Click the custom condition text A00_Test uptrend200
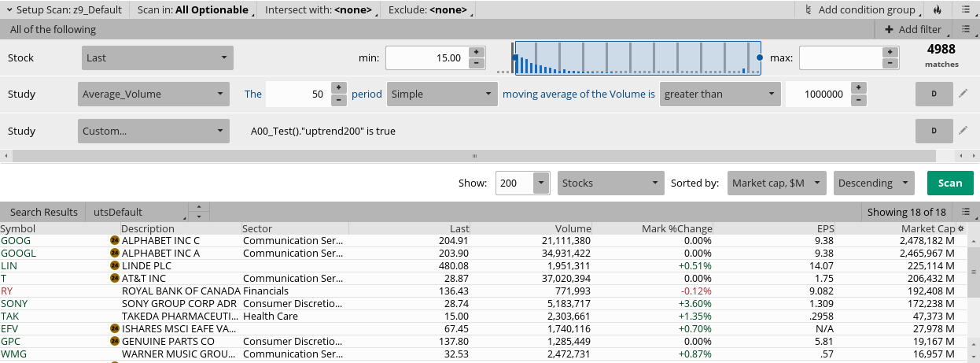This screenshot has height=363, width=980. (x=322, y=131)
